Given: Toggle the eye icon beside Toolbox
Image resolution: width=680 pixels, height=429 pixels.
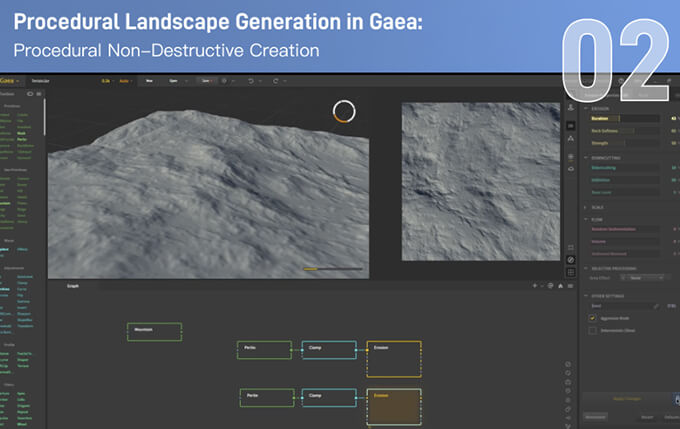Looking at the screenshot, I should [x=30, y=94].
